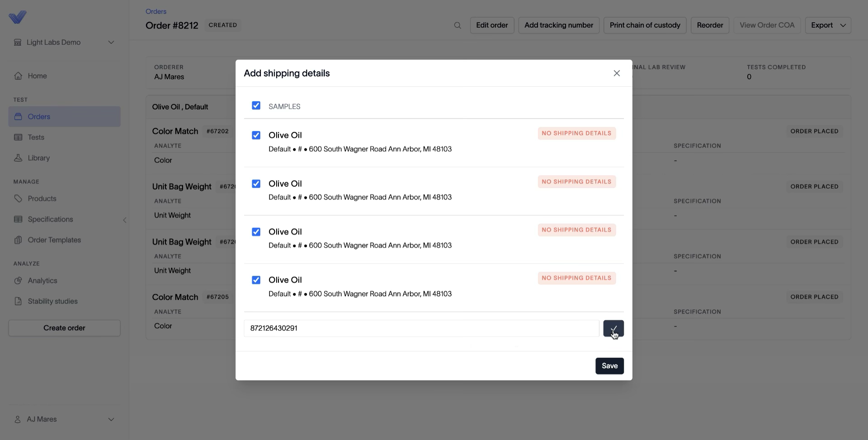
Task: Click the Edit order button
Action: click(492, 25)
